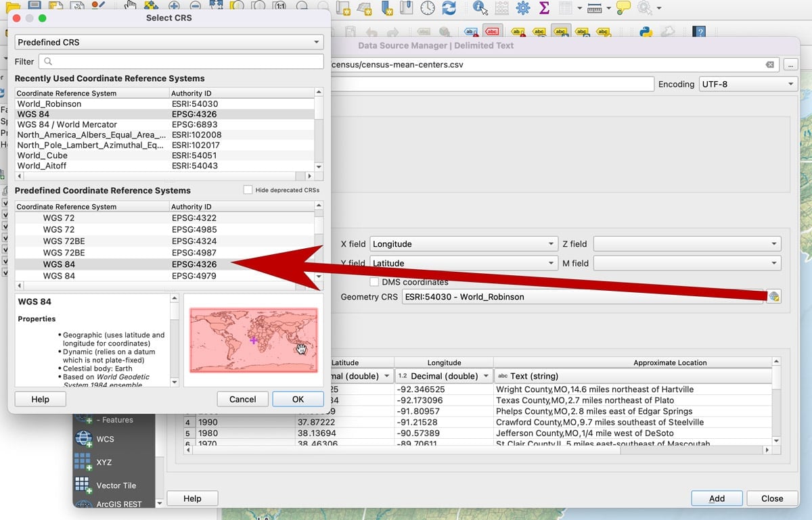The height and width of the screenshot is (520, 812).
Task: Select Vector Tile in source list
Action: (116, 486)
